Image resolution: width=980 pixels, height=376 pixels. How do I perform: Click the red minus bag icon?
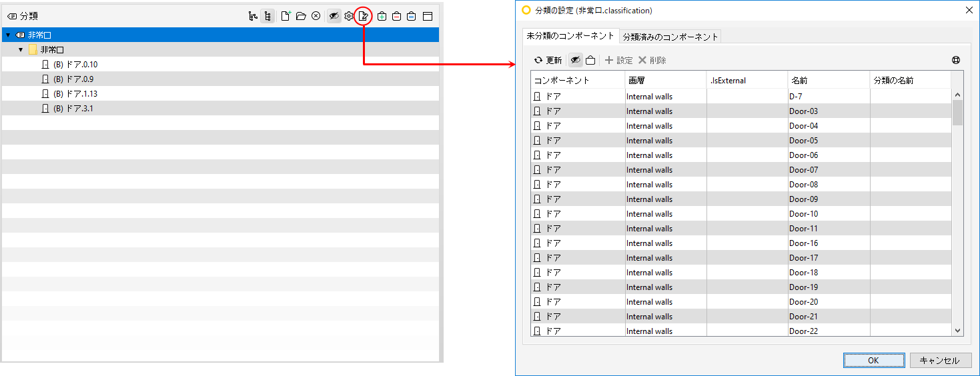(397, 16)
